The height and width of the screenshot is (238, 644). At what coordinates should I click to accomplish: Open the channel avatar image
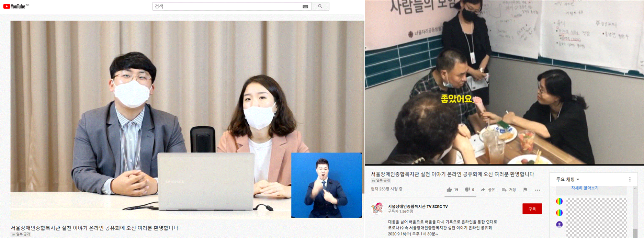tap(377, 208)
